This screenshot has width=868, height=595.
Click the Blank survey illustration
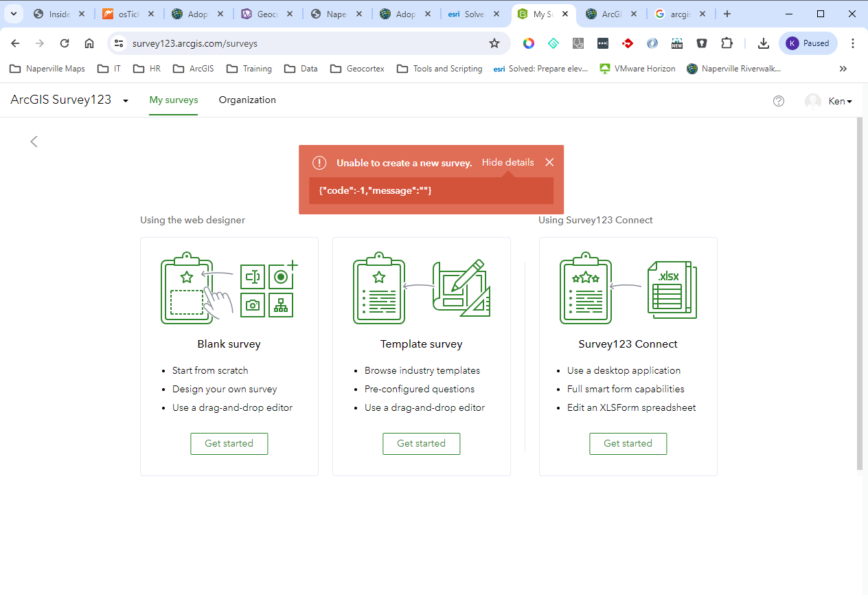pyautogui.click(x=229, y=289)
